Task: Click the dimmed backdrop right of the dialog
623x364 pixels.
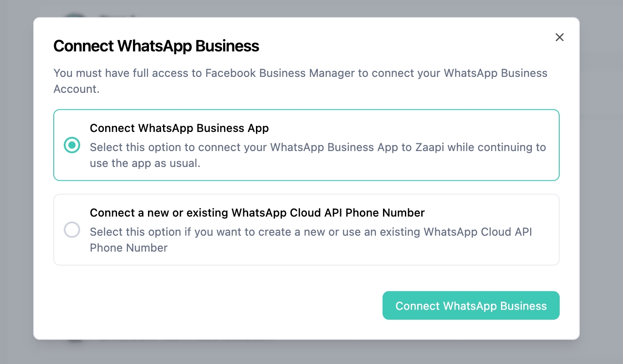Action: 601,182
